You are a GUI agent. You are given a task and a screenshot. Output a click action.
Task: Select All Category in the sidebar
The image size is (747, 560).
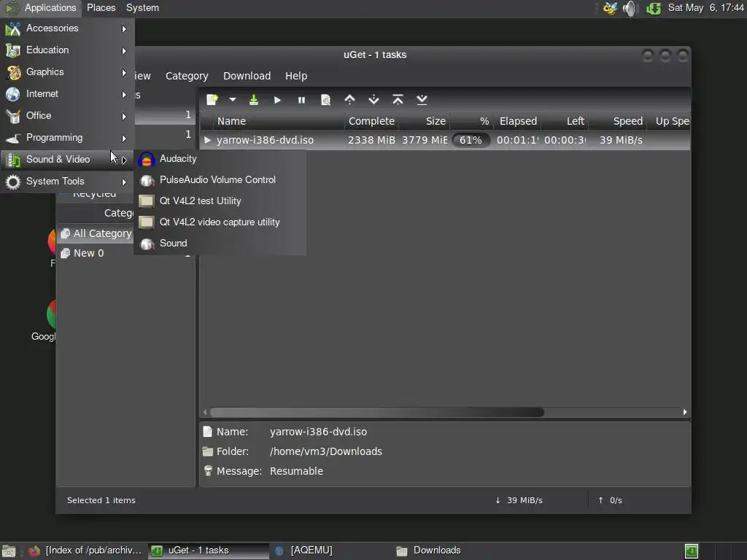click(96, 233)
